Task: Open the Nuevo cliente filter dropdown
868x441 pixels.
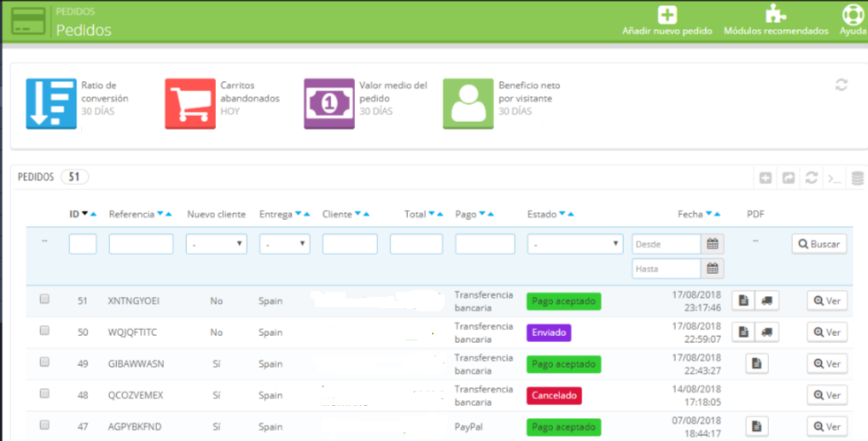Action: tap(217, 244)
